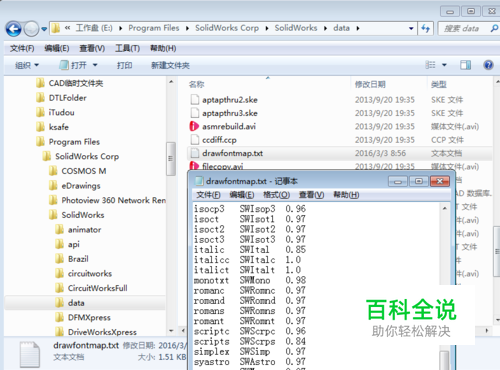This screenshot has width=500, height=370.
Task: Sort files by 修改日期 column header
Action: pos(370,85)
